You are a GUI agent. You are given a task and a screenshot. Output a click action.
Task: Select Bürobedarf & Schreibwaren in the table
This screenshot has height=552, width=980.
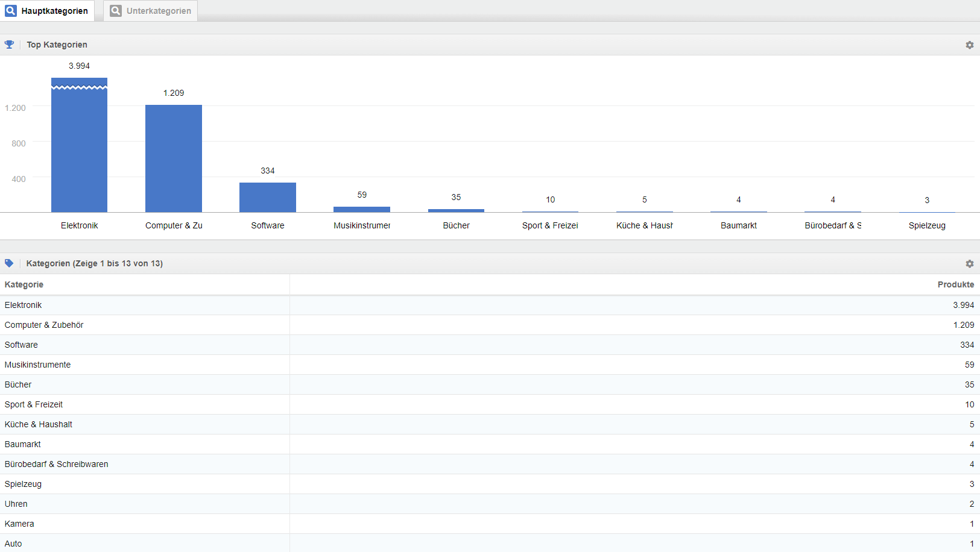pyautogui.click(x=57, y=464)
